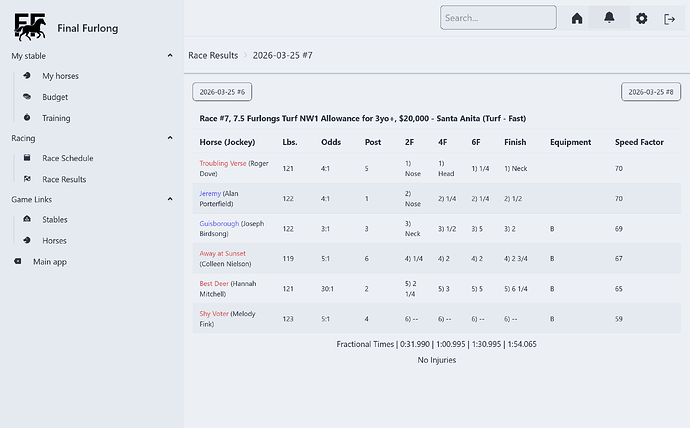The height and width of the screenshot is (428, 690).
Task: Open the Troubling Verse horse link
Action: (223, 163)
